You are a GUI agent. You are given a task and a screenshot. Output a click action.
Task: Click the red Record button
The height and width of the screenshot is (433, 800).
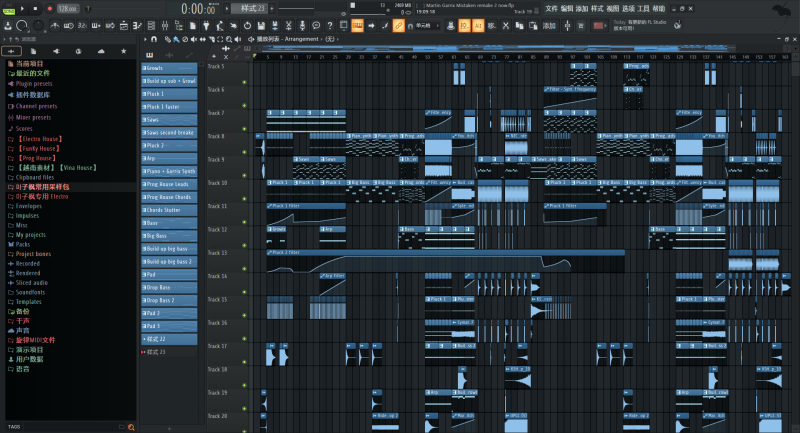pos(49,9)
